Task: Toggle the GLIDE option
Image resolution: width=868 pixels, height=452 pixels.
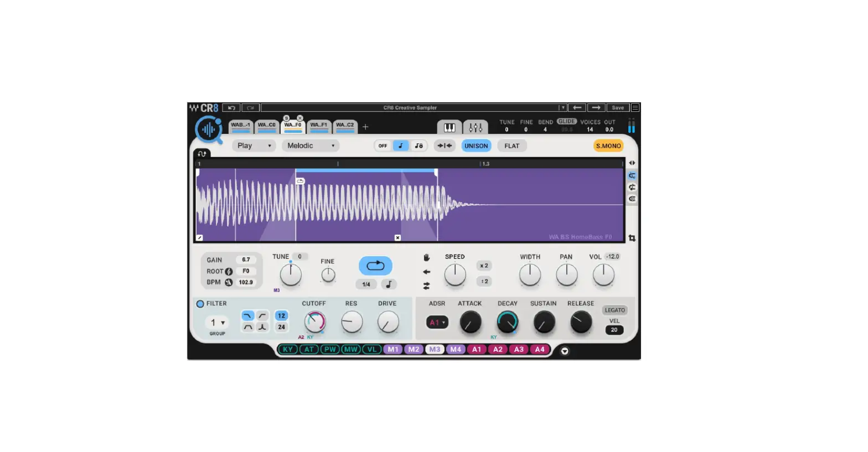Action: pyautogui.click(x=567, y=121)
